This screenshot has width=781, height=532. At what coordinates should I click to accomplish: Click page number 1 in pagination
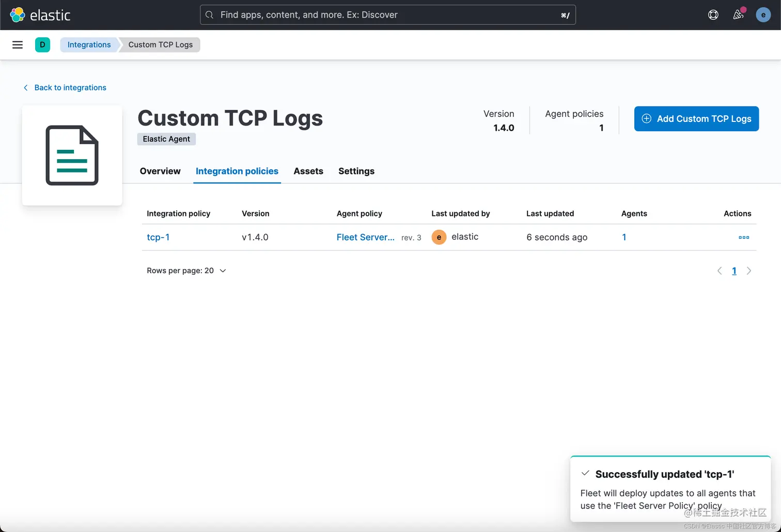click(734, 271)
